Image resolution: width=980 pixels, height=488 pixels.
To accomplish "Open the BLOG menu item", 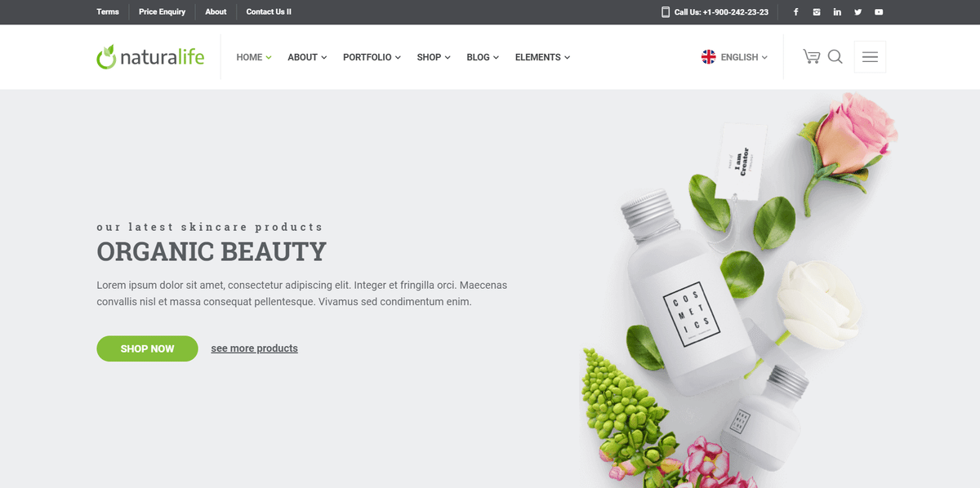I will 483,57.
